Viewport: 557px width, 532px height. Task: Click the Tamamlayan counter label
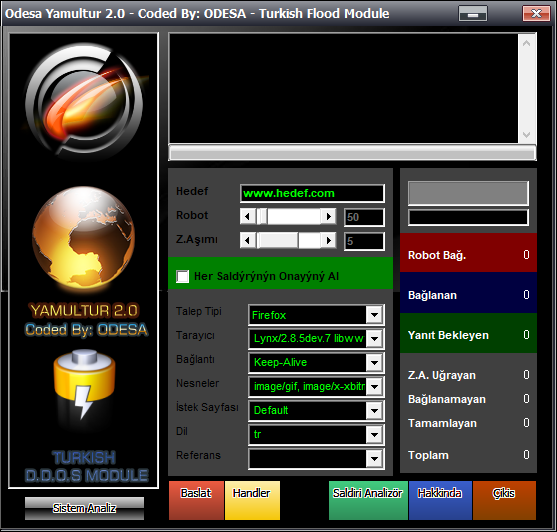click(x=442, y=423)
